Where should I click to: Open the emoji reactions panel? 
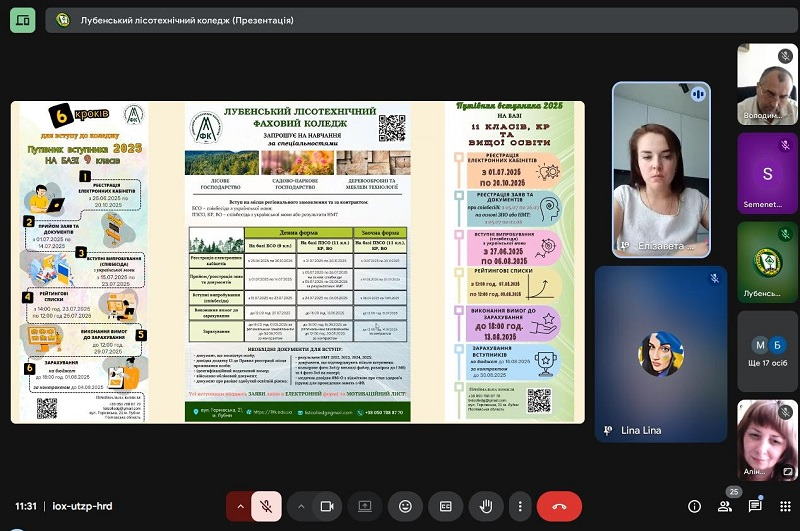click(405, 506)
